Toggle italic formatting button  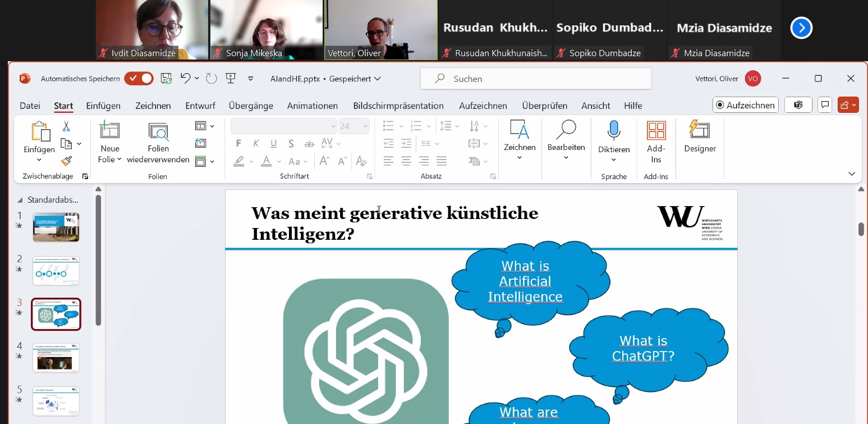click(256, 144)
